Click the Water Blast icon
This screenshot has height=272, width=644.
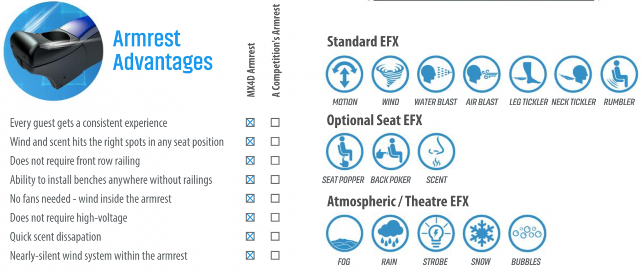point(436,74)
